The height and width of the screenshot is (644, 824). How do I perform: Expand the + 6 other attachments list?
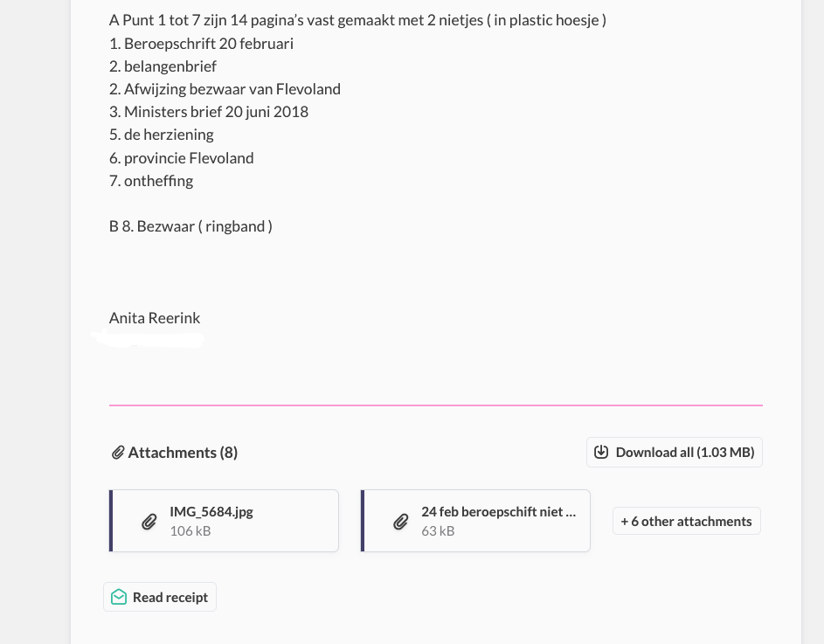(x=686, y=521)
